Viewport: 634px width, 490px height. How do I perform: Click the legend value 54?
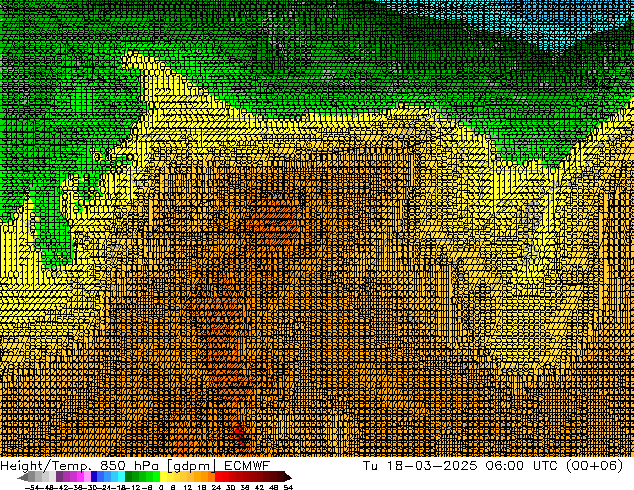(288, 487)
